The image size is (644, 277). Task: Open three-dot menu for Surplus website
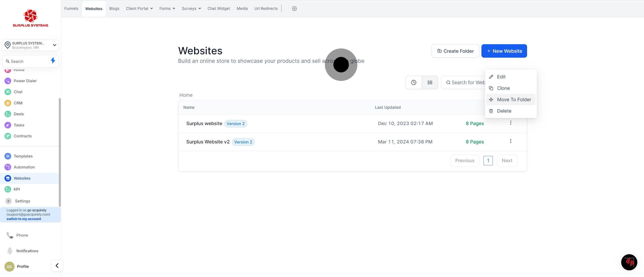(x=511, y=123)
